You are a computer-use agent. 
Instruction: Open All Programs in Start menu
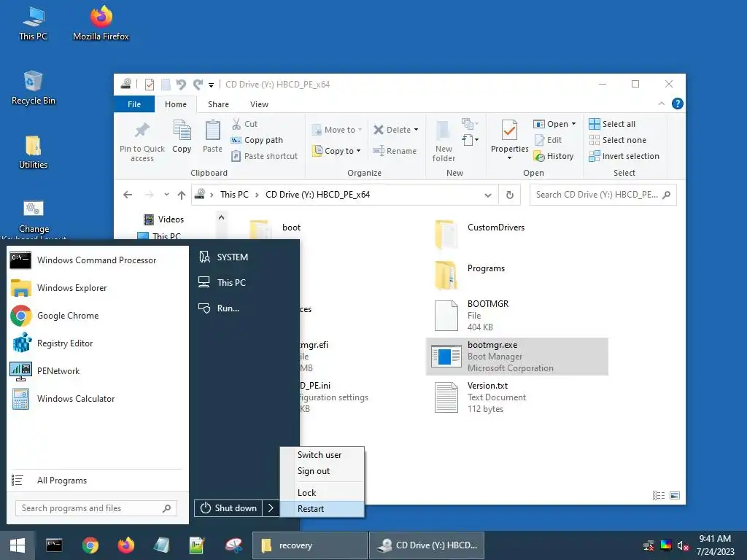(97, 481)
